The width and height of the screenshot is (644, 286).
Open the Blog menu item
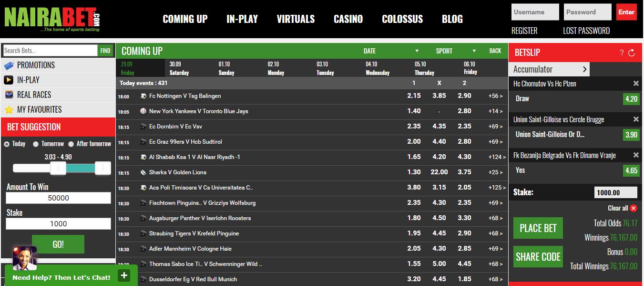[x=451, y=19]
